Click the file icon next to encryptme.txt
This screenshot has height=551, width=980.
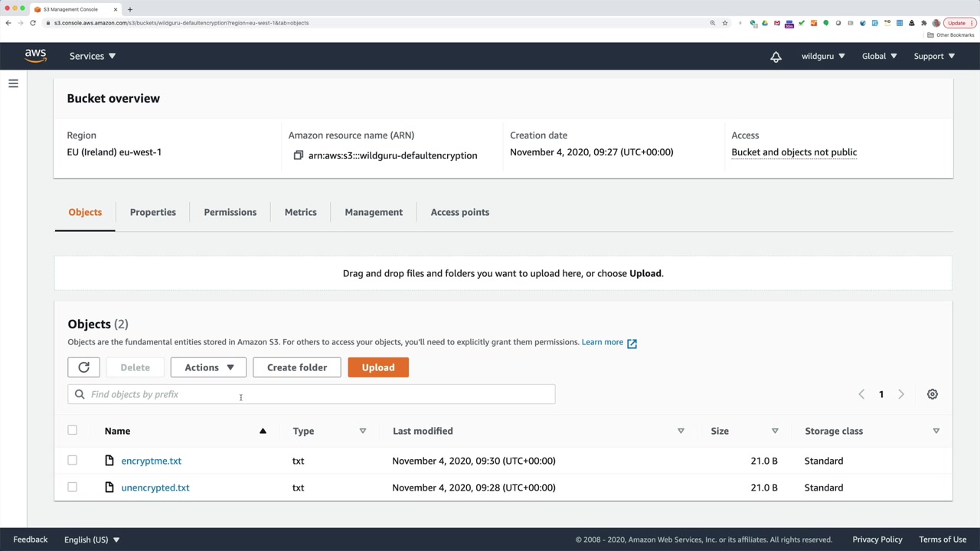tap(109, 461)
